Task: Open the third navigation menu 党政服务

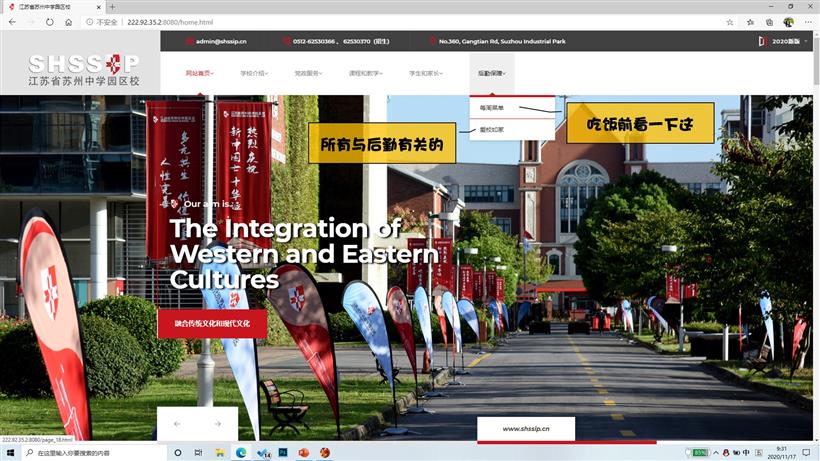Action: point(308,73)
